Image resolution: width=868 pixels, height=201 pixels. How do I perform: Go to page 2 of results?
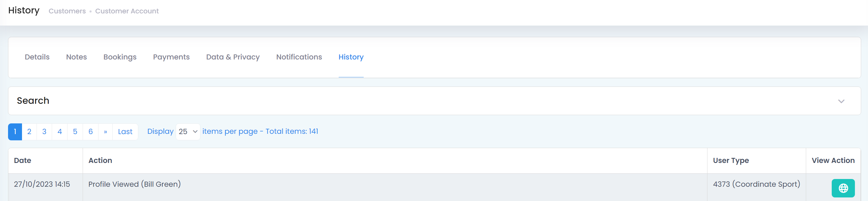[29, 132]
